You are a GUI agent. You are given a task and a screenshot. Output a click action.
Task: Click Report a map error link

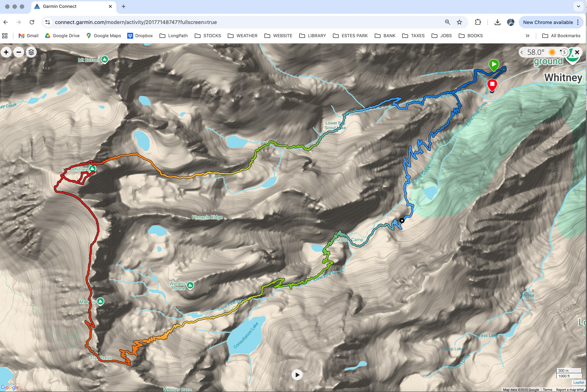570,390
